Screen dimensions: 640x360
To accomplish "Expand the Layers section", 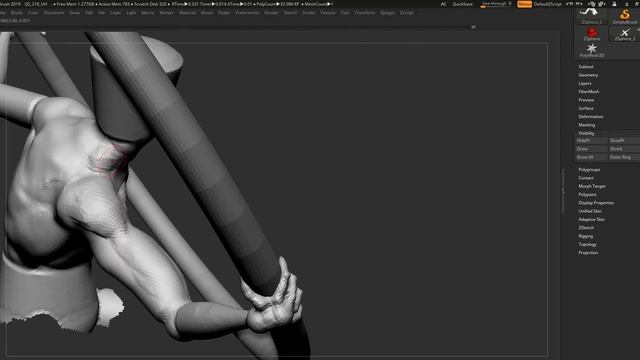I will point(584,83).
